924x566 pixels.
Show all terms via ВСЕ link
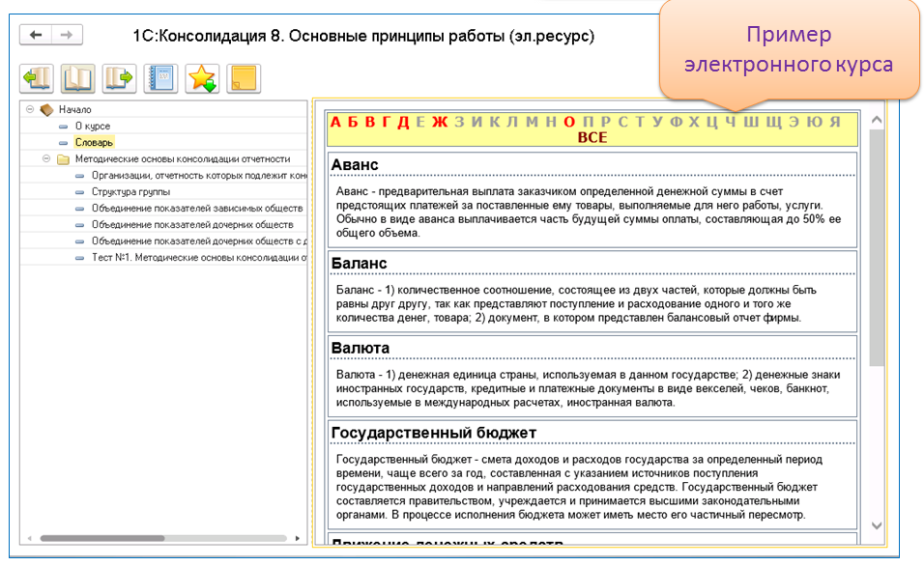click(x=592, y=137)
